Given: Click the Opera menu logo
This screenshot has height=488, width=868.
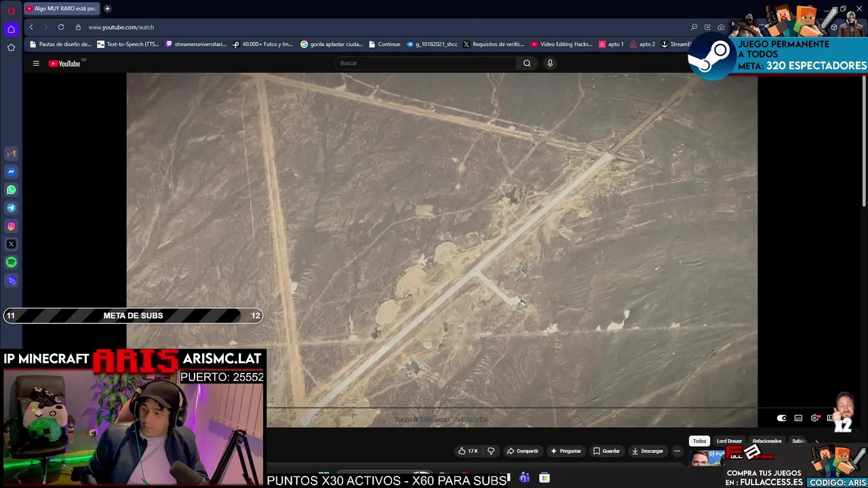Looking at the screenshot, I should click(11, 11).
